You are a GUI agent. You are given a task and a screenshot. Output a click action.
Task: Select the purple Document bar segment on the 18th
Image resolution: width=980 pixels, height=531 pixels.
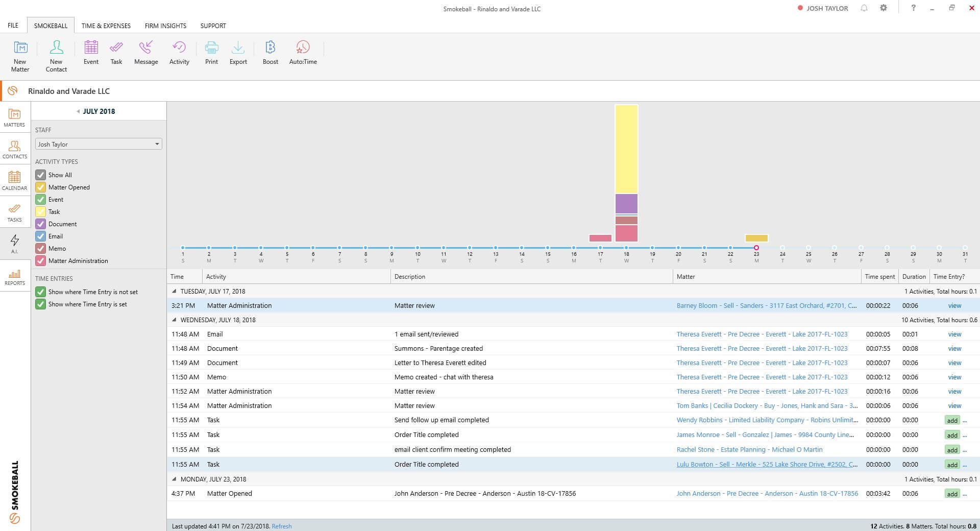pyautogui.click(x=626, y=204)
